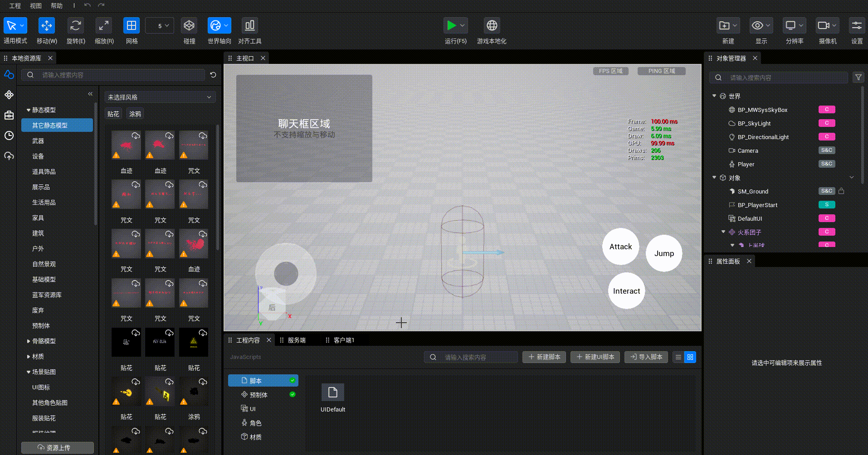Viewport: 868px width, 455px height.
Task: Open the settings sliders icon
Action: (x=857, y=26)
